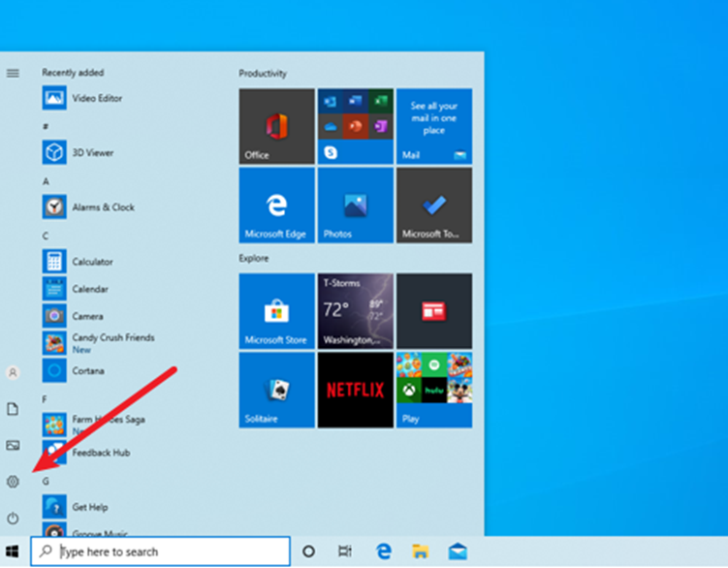The height and width of the screenshot is (568, 728).
Task: Open the Microsoft Store tile
Action: tap(276, 311)
